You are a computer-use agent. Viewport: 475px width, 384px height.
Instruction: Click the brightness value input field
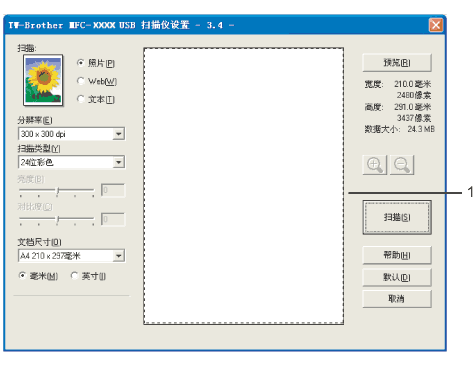click(x=113, y=190)
